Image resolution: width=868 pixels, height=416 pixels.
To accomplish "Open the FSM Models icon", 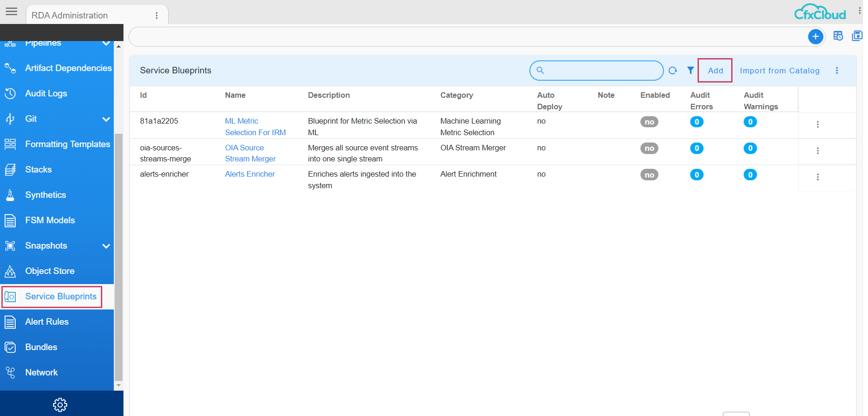I will tap(10, 220).
